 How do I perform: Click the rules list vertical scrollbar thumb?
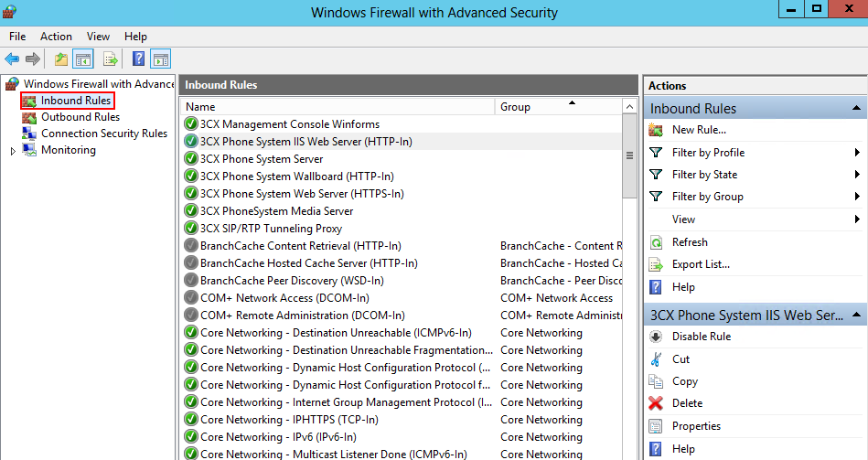click(x=629, y=155)
